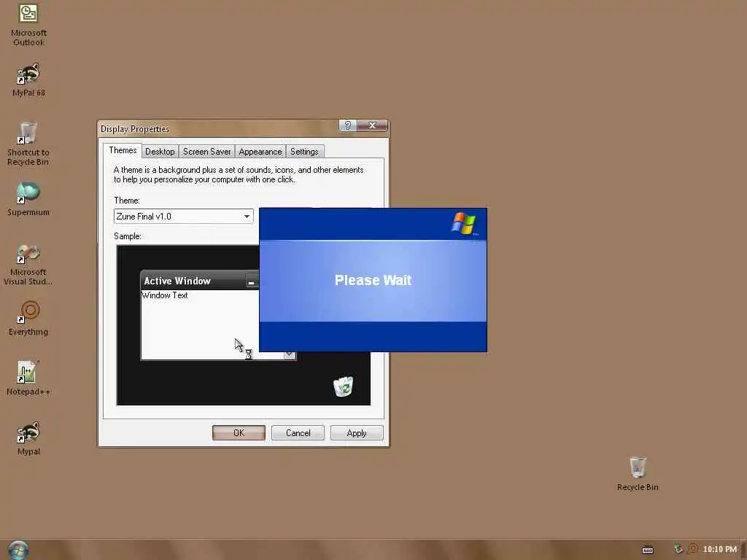Screen dimensions: 747x560
Task: Click the safely remove hardware tray icon
Action: [678, 549]
